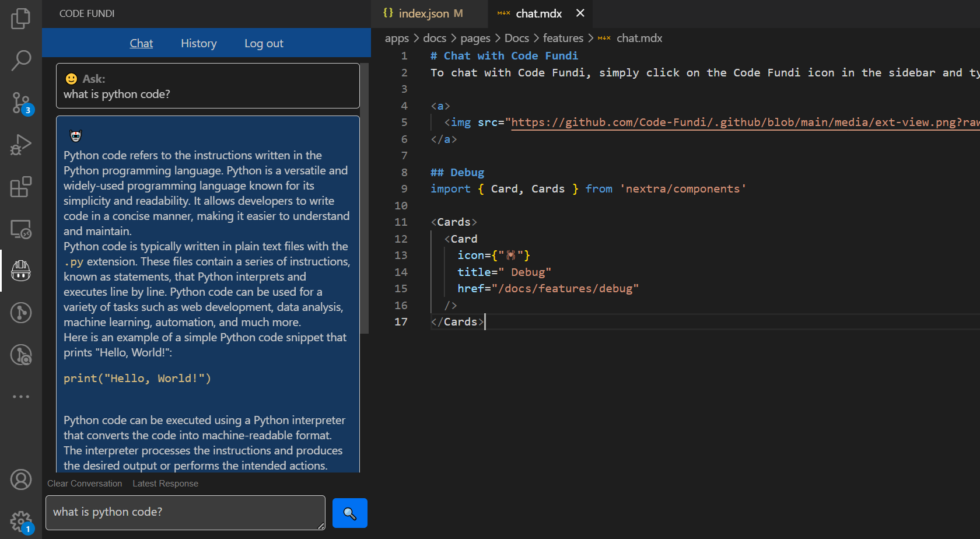Open the Extensions view

tap(21, 187)
